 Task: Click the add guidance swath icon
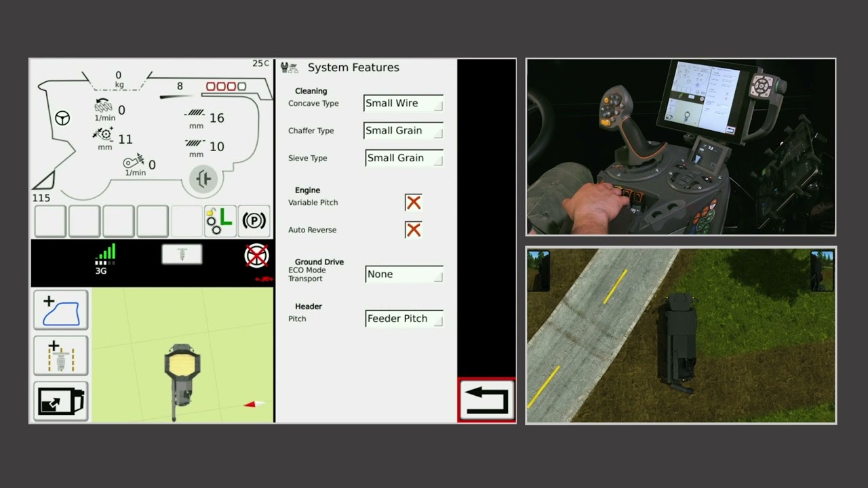click(x=61, y=356)
